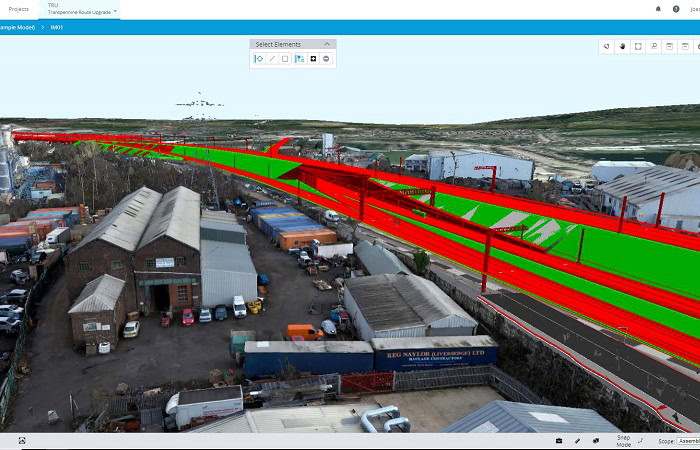
Task: Click the selection mode icon
Action: (x=299, y=59)
